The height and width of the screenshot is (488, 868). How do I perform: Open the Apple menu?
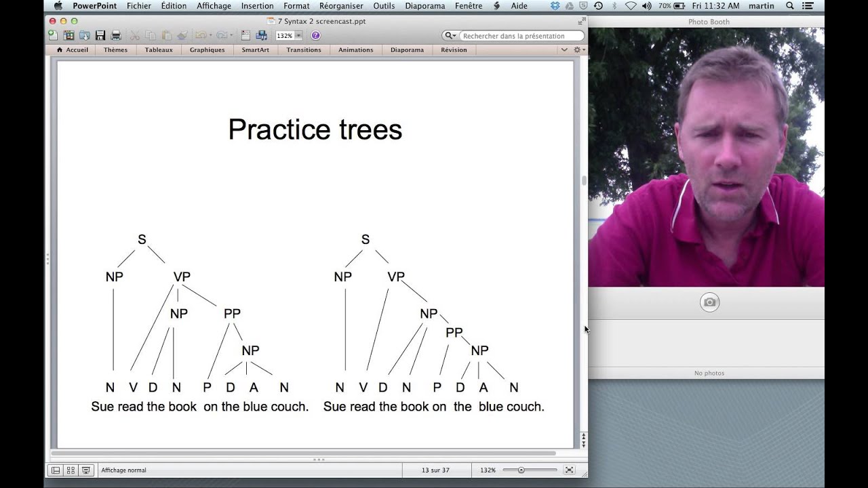click(58, 6)
